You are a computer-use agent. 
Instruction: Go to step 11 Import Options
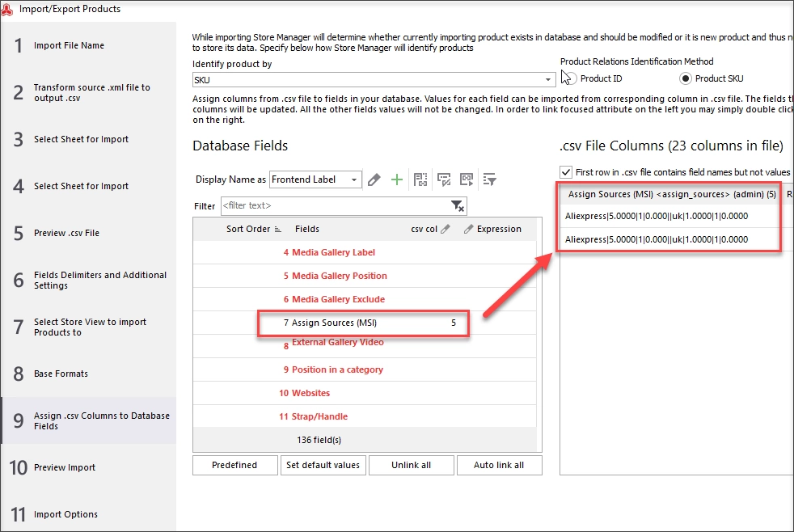(89, 514)
